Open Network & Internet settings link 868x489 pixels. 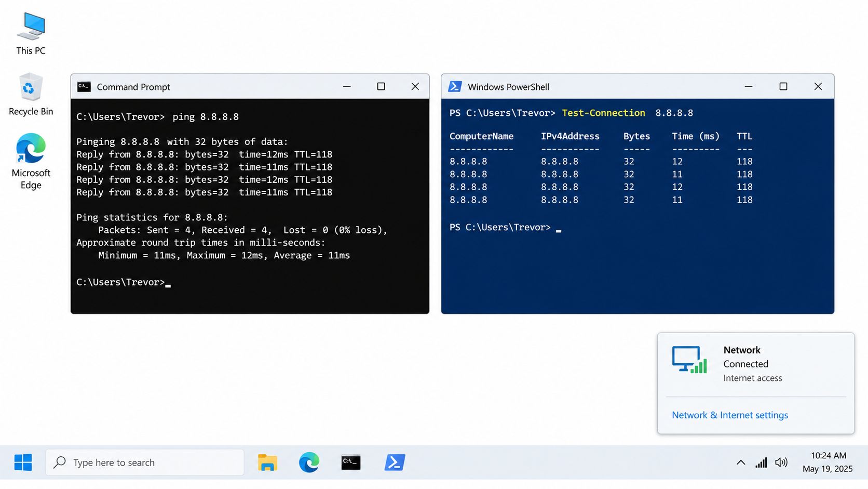(x=729, y=415)
